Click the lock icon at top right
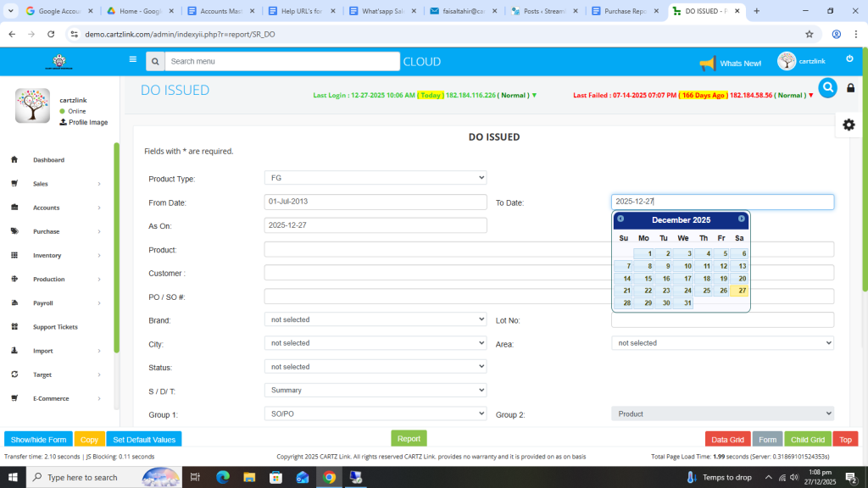This screenshot has height=488, width=868. (x=850, y=88)
